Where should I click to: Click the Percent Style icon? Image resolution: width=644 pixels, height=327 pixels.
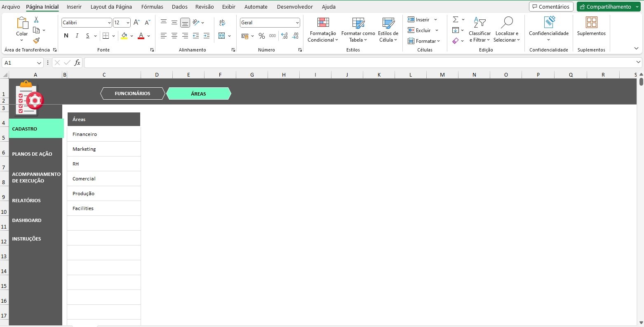point(261,36)
